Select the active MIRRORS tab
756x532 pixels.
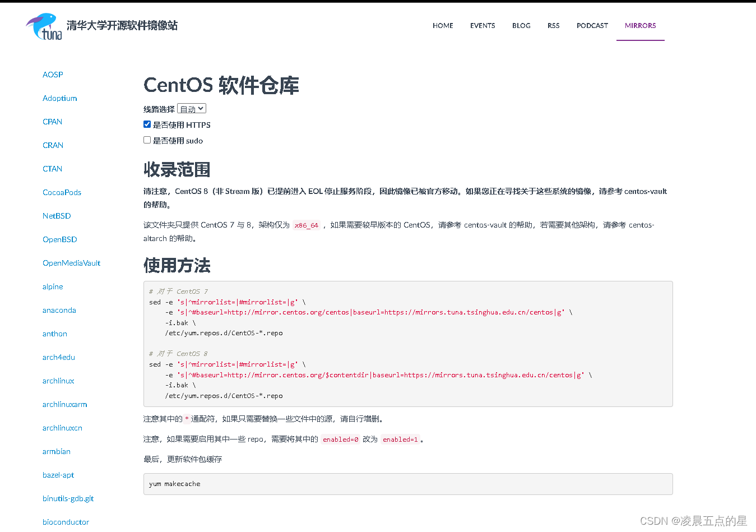point(640,25)
